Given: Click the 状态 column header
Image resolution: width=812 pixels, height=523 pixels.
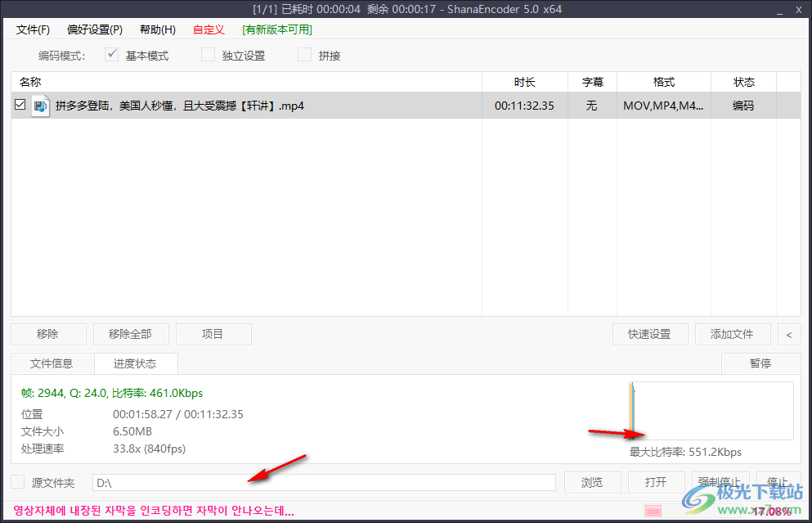Looking at the screenshot, I should coord(743,82).
